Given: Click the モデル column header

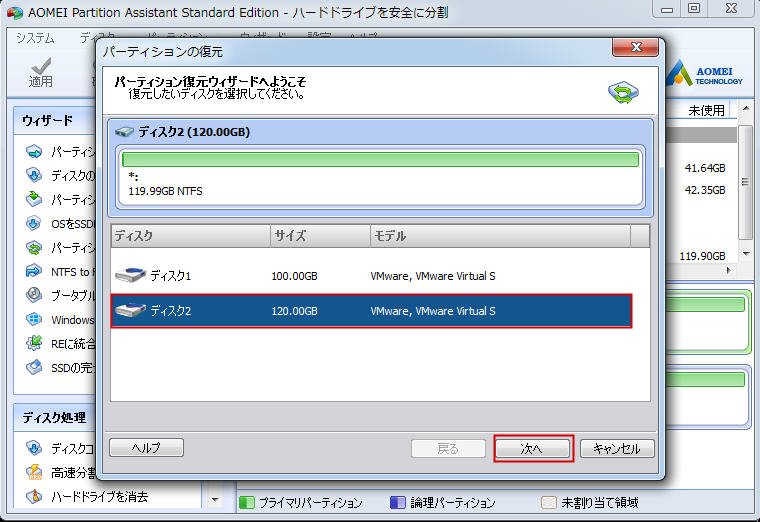Looking at the screenshot, I should click(501, 236).
